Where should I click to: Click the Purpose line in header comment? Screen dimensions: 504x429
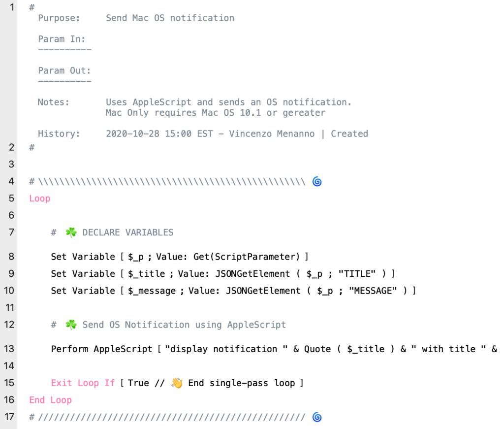136,18
